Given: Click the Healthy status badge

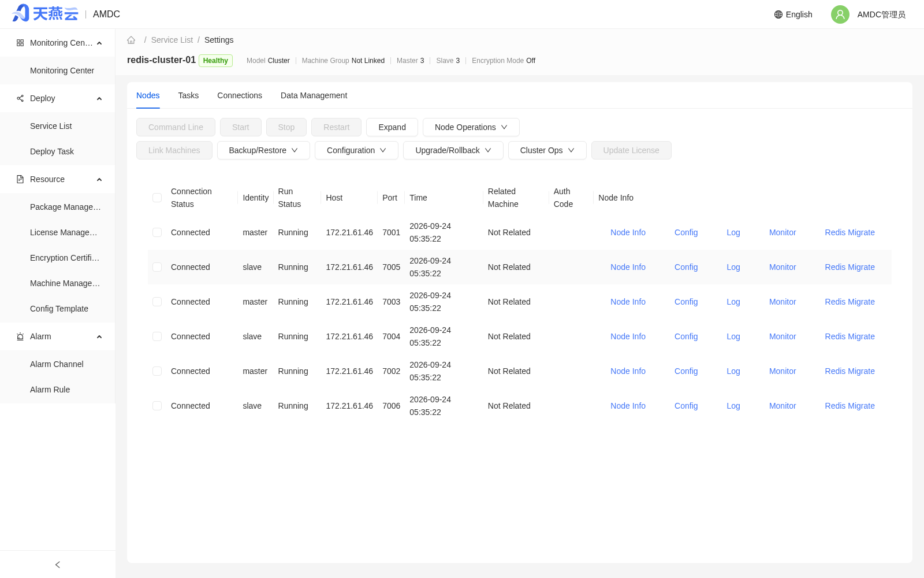Looking at the screenshot, I should tap(215, 61).
